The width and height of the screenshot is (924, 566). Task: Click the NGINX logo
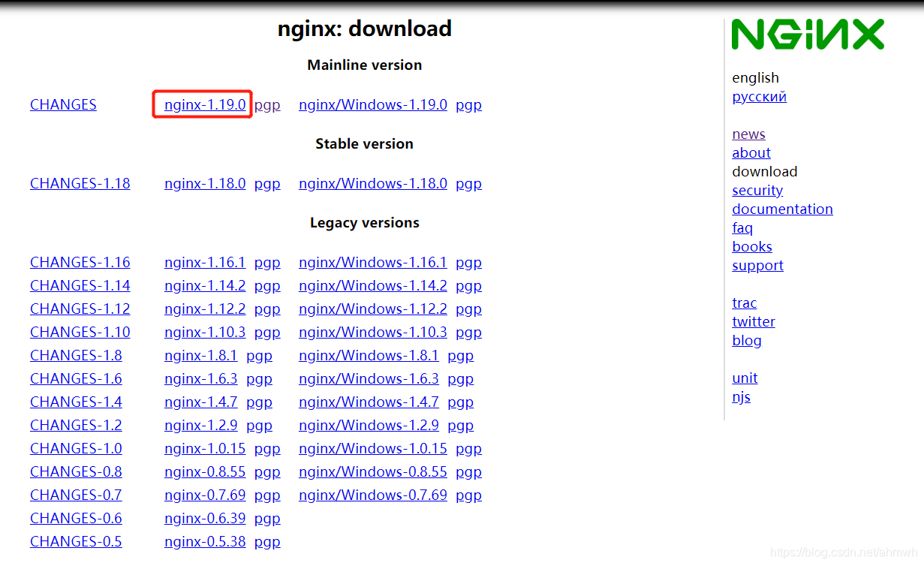pyautogui.click(x=808, y=35)
